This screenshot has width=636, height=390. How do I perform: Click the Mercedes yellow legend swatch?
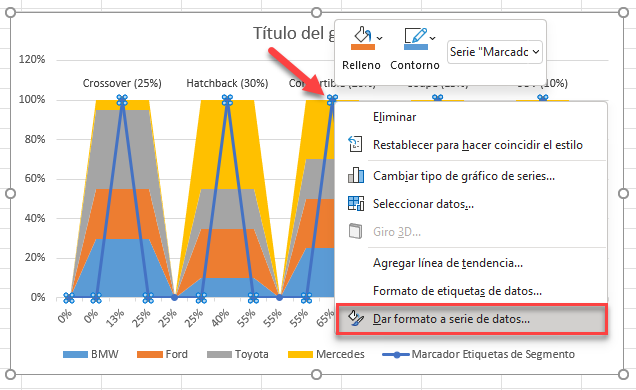tap(300, 354)
